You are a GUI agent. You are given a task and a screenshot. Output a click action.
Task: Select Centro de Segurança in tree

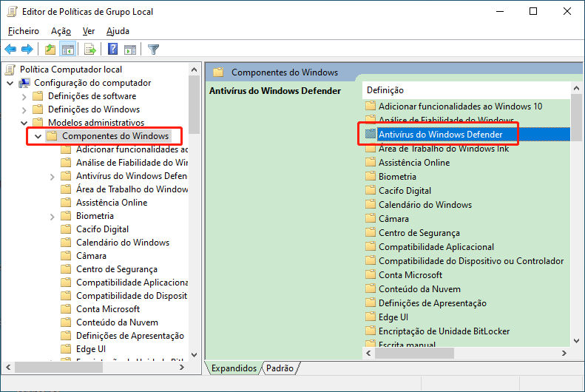[x=117, y=269]
